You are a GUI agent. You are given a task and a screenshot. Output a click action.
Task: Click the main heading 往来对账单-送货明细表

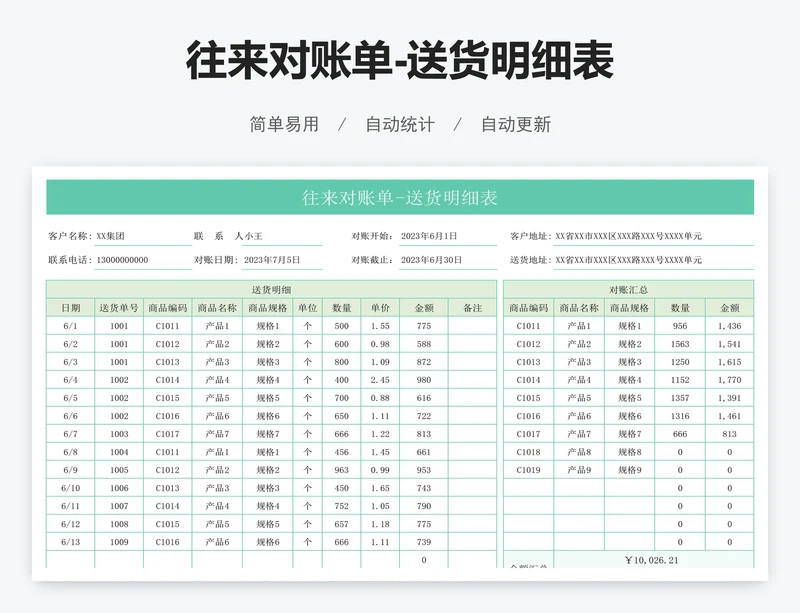(400, 61)
